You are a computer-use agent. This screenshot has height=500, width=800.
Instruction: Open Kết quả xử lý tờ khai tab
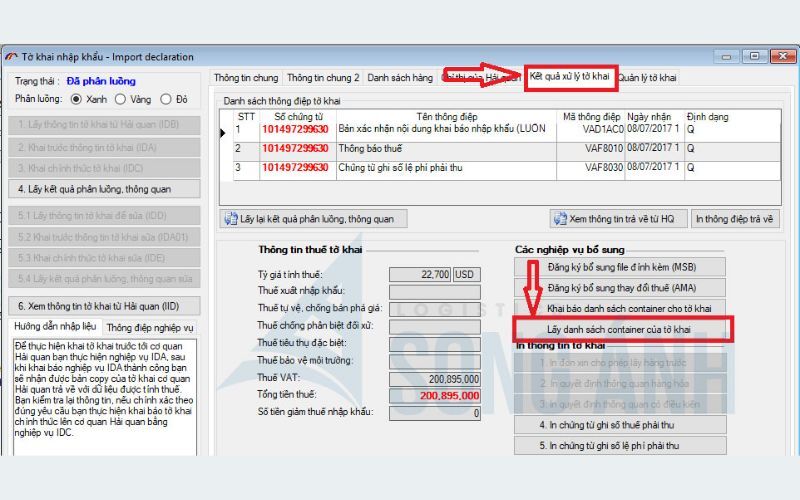pyautogui.click(x=570, y=77)
